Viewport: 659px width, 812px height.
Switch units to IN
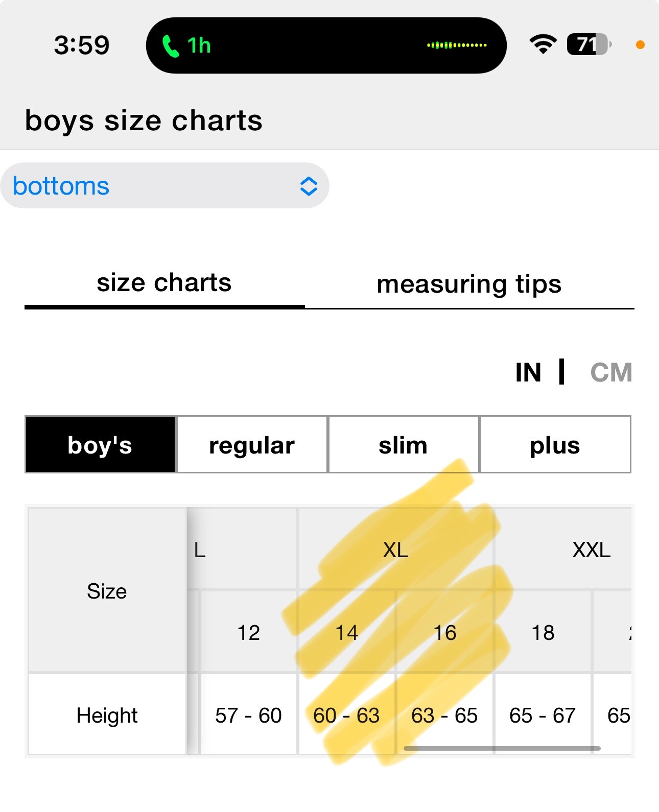click(528, 372)
